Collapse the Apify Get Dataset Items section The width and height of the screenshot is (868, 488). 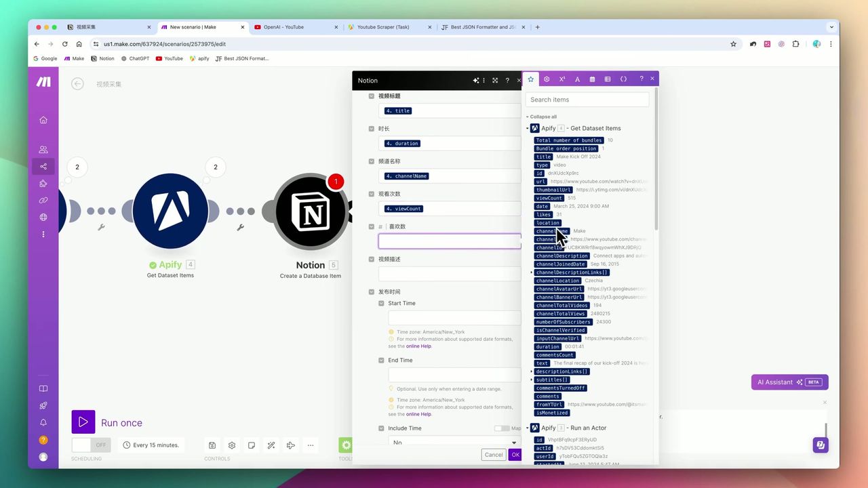tap(527, 128)
